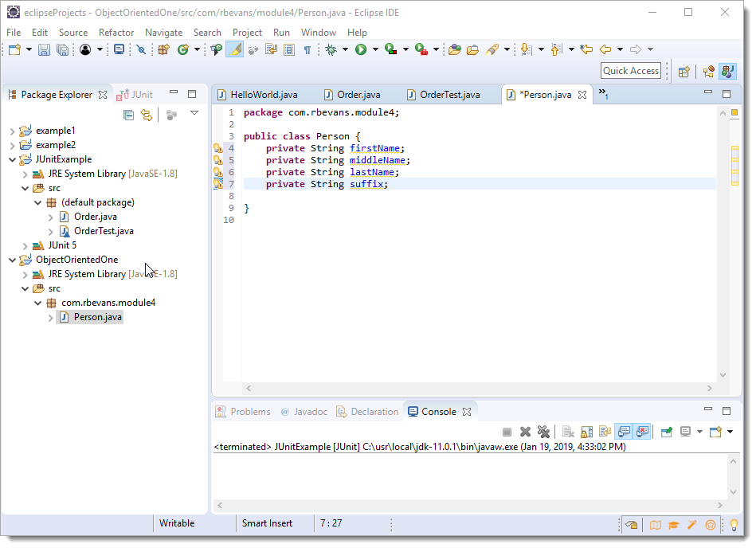
Task: Open the Refactor menu
Action: pos(116,33)
